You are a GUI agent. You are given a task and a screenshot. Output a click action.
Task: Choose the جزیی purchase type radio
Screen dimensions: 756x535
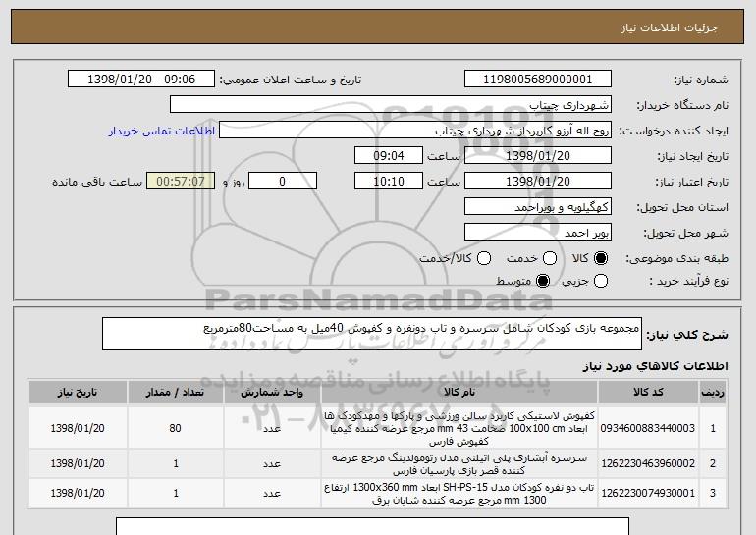pos(601,281)
